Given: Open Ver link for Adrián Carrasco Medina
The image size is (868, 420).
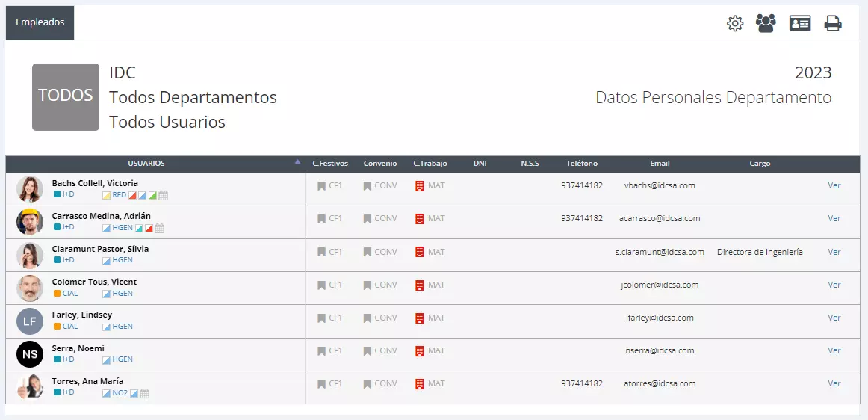Looking at the screenshot, I should coord(834,218).
